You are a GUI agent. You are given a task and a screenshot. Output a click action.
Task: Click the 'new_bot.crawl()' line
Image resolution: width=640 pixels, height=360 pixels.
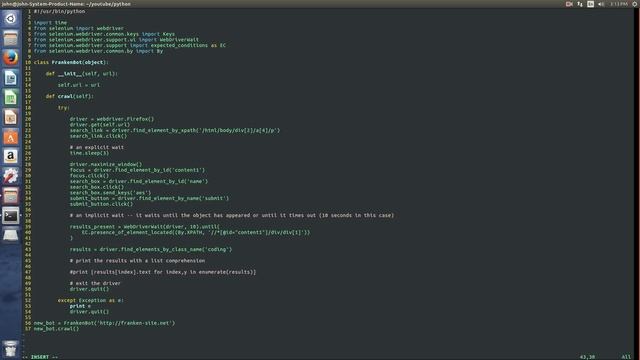[56, 329]
